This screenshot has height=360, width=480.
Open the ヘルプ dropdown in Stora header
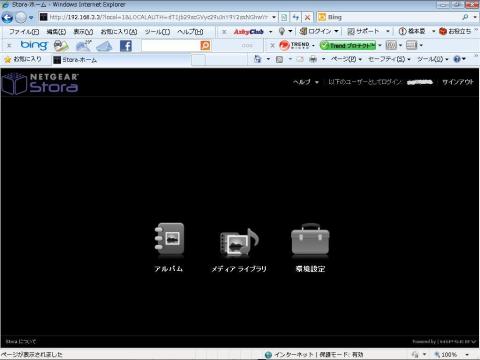[306, 82]
